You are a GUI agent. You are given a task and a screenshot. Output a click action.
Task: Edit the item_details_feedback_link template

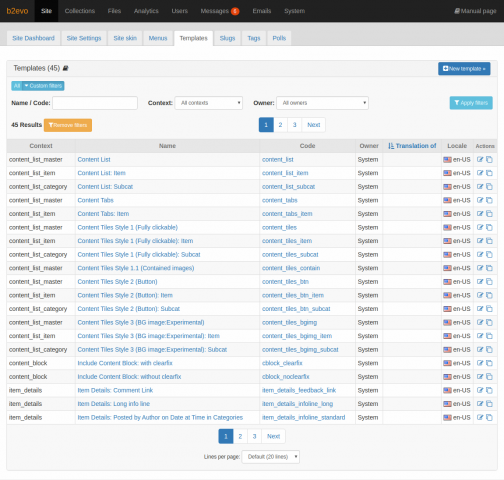(x=480, y=390)
